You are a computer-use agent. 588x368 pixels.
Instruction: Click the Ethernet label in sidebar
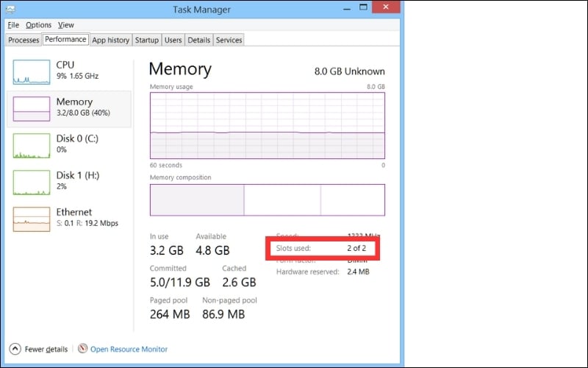click(74, 212)
